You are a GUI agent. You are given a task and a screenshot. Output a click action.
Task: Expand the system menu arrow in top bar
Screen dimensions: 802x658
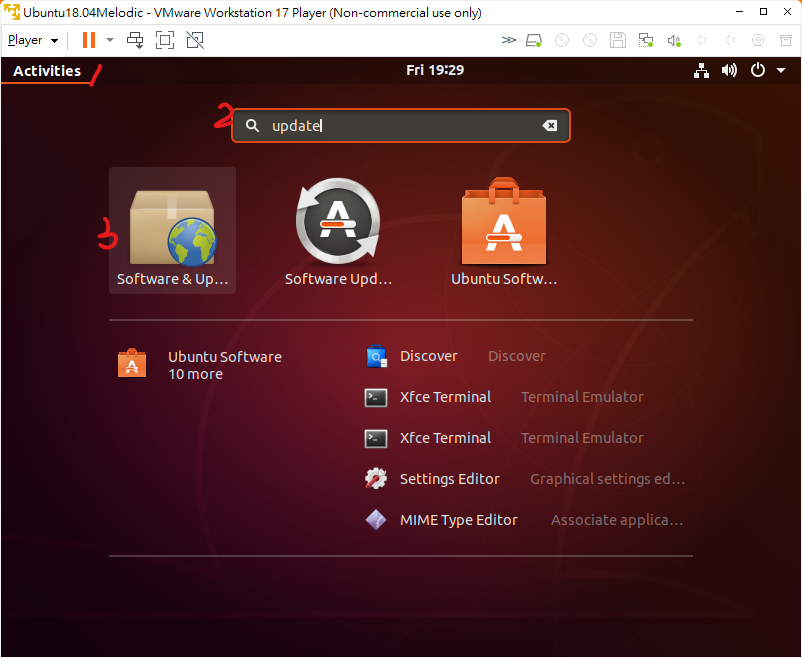coord(781,71)
